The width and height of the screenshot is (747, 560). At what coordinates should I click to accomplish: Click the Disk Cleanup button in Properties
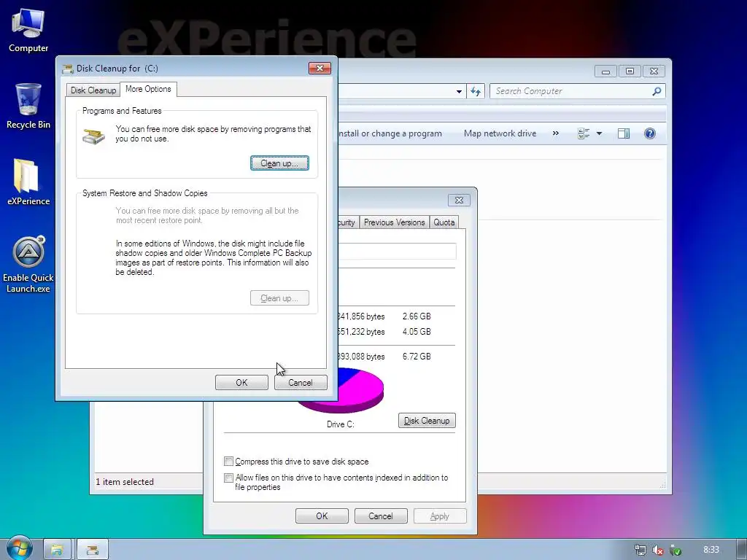[x=427, y=421]
